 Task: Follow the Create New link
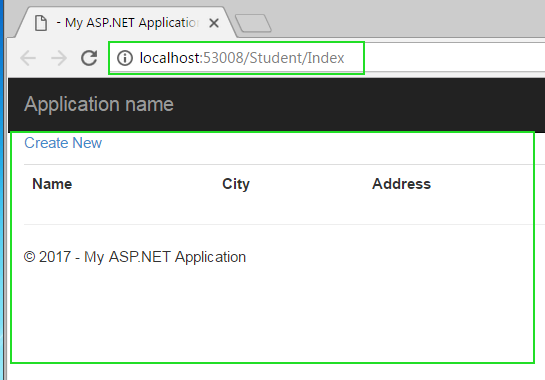click(x=63, y=143)
